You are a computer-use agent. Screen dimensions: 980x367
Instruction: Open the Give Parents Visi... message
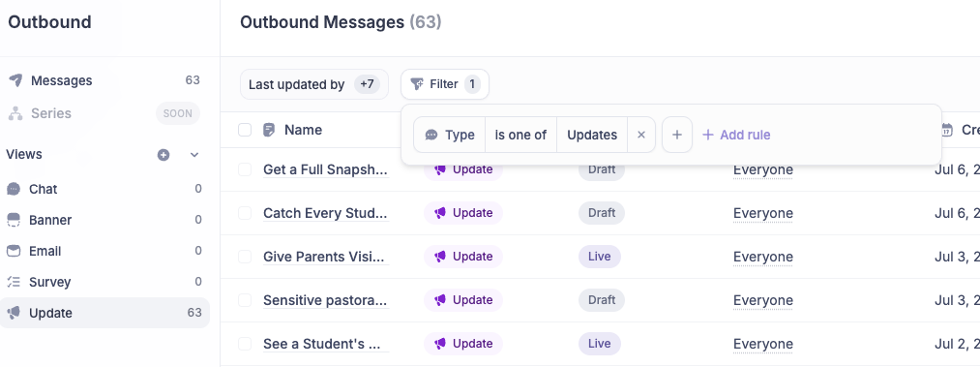click(x=324, y=257)
